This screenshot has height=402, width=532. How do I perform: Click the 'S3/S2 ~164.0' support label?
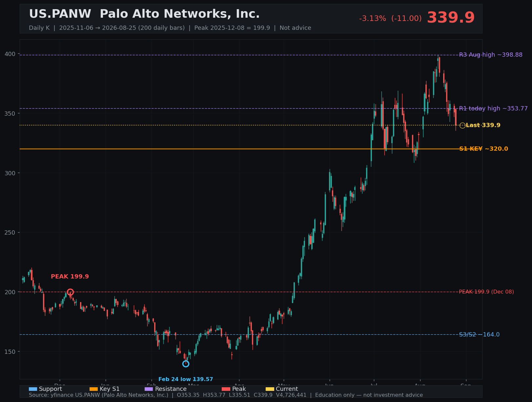click(479, 335)
